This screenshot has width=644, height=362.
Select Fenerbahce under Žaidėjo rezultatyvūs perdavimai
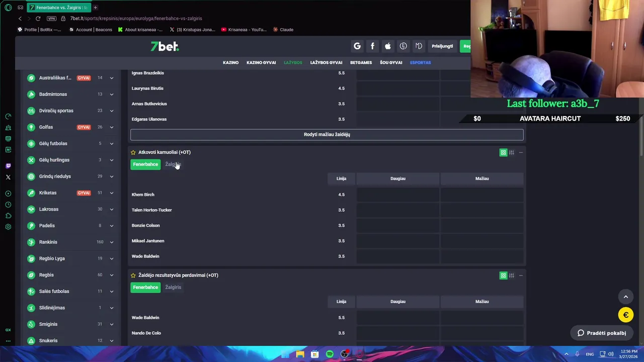(145, 288)
